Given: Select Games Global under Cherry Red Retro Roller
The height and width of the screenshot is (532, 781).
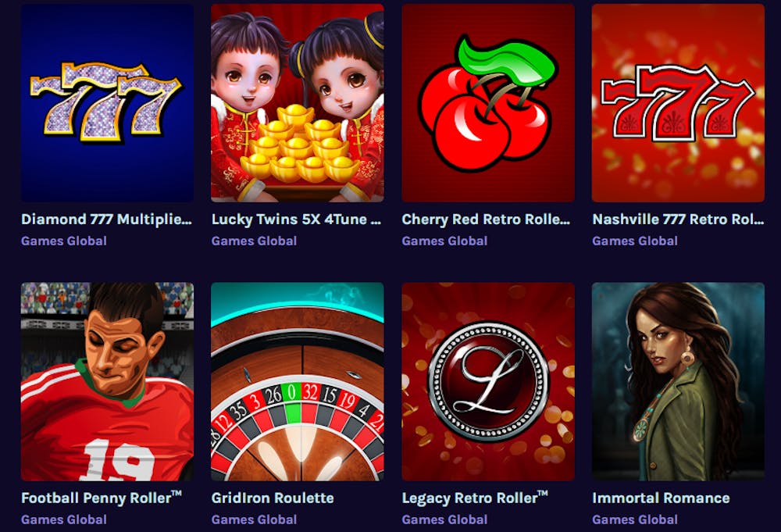Looking at the screenshot, I should tap(445, 241).
